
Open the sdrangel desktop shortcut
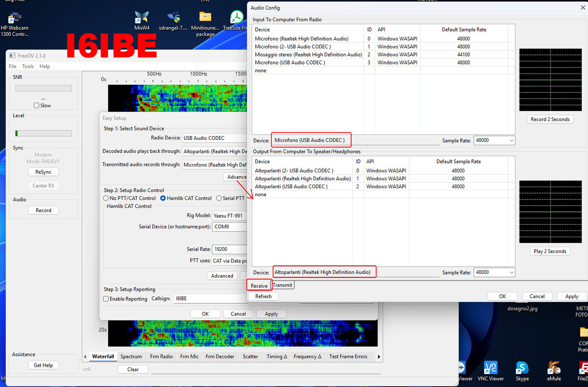[173, 18]
